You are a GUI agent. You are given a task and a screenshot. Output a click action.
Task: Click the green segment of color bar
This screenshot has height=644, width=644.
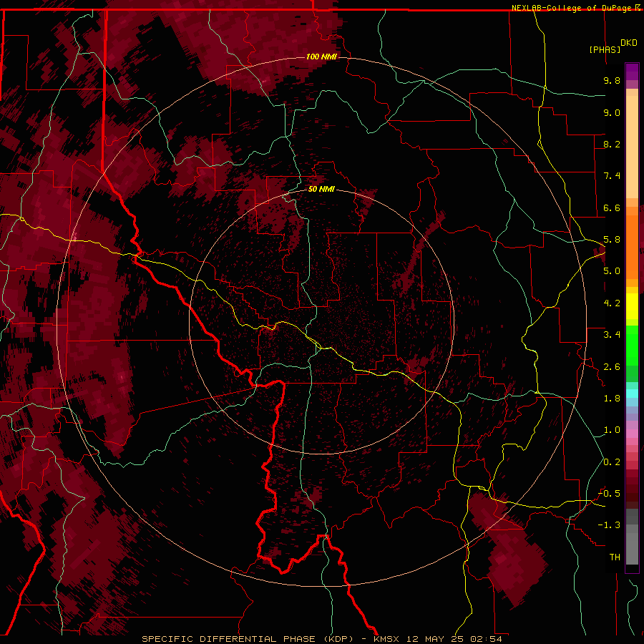point(632,345)
